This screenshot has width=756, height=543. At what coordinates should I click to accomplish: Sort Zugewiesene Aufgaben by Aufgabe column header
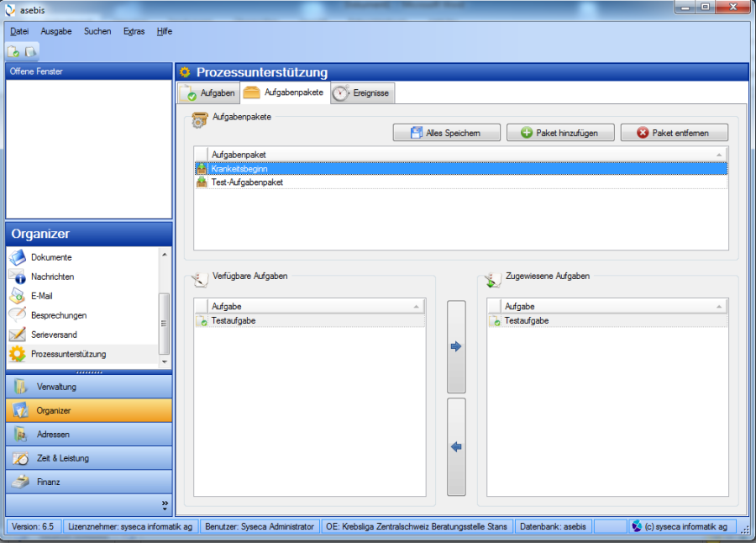coord(614,307)
